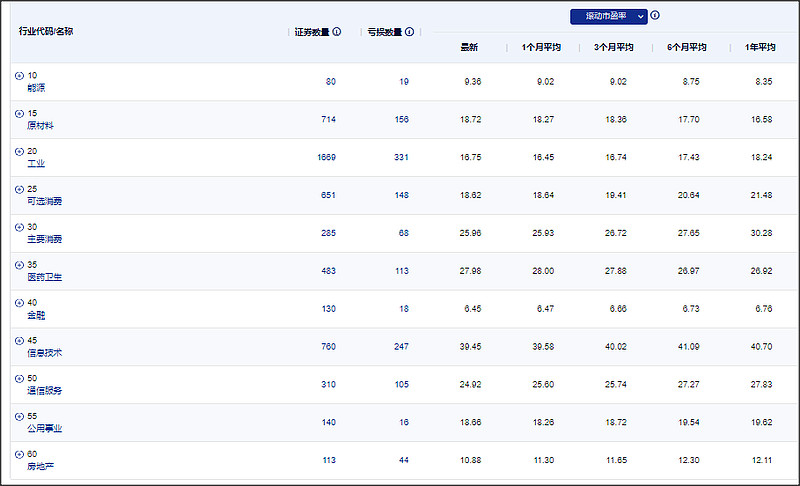Click securities count 1669 for 工业
Image resolution: width=800 pixels, height=486 pixels.
point(326,157)
